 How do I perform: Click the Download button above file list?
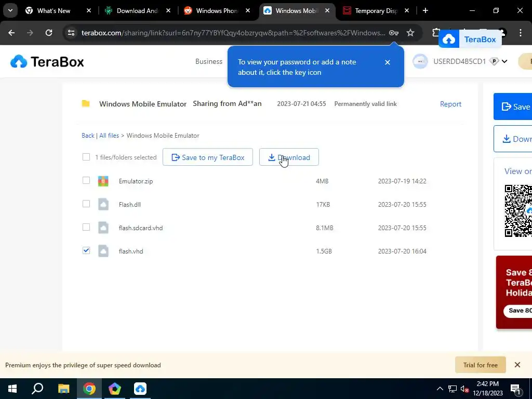pos(289,157)
